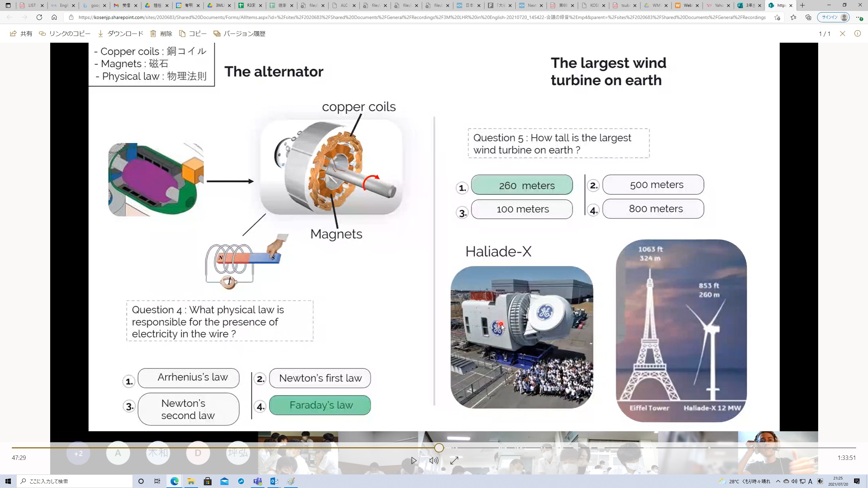Click the コピー (copy) button
The height and width of the screenshot is (488, 868).
193,34
